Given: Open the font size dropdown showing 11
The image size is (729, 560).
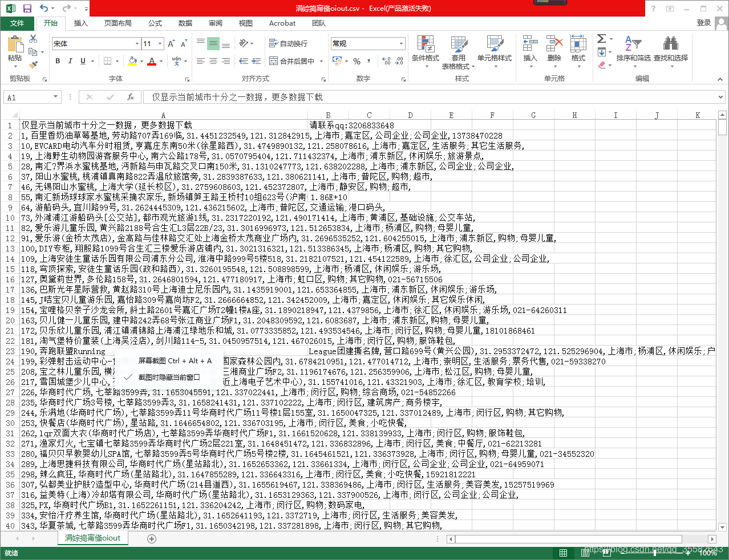Looking at the screenshot, I should click(x=160, y=44).
